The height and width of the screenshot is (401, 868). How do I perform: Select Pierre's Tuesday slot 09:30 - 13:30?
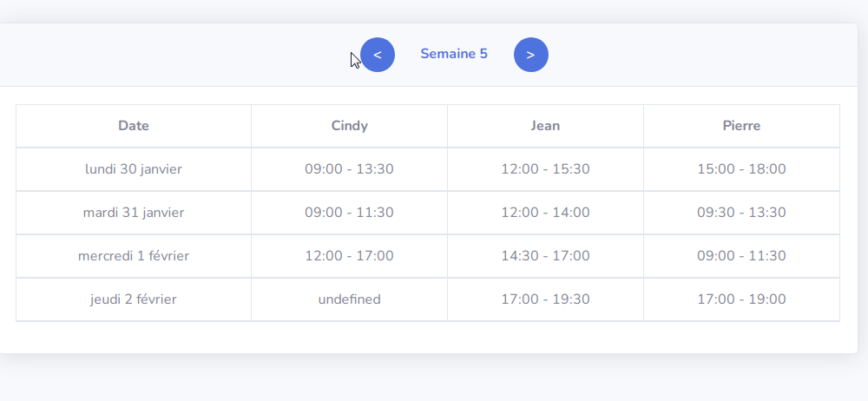tap(742, 212)
